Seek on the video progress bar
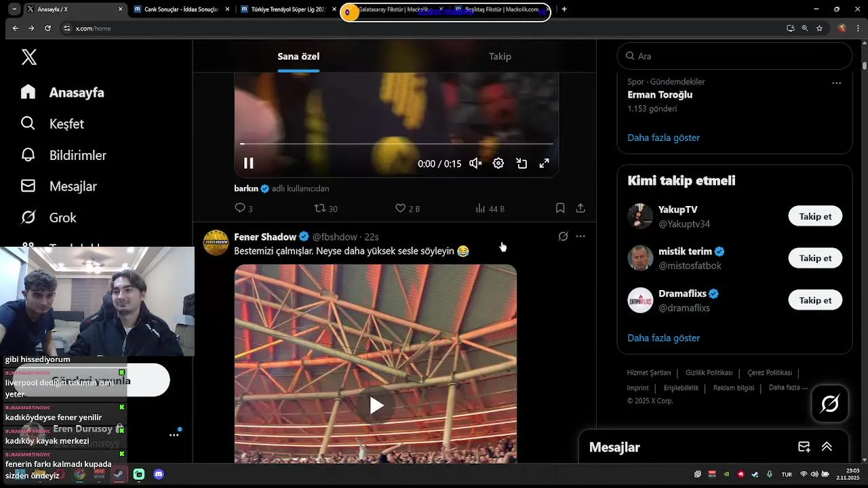Screen dimensions: 868x488 coord(397,144)
